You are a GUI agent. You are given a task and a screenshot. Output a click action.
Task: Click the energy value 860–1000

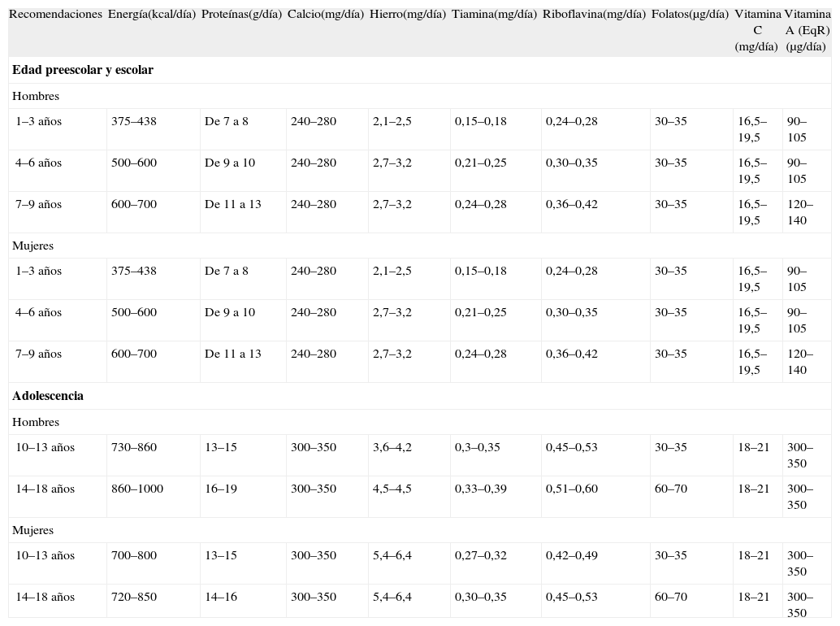point(137,489)
